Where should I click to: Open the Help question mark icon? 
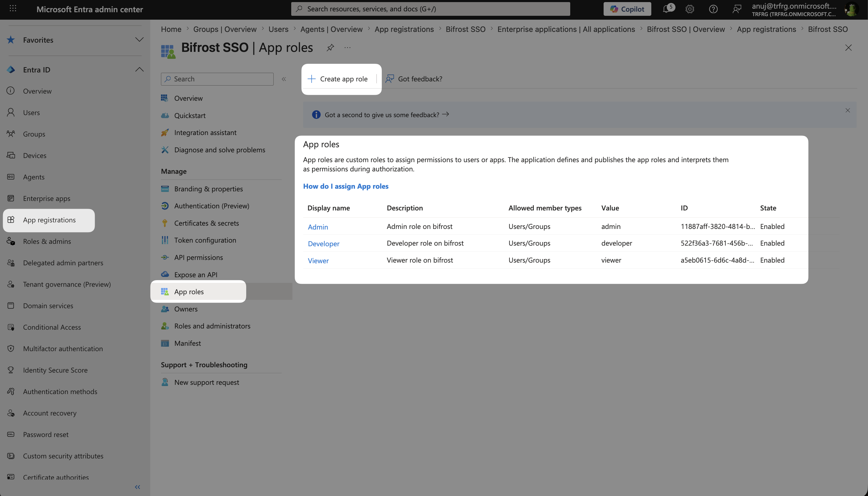(x=713, y=9)
